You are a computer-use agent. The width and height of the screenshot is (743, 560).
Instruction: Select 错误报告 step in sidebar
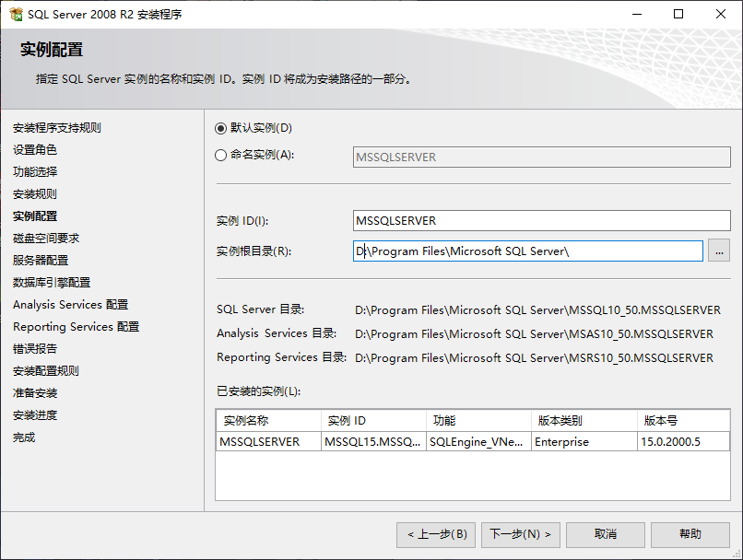click(35, 349)
